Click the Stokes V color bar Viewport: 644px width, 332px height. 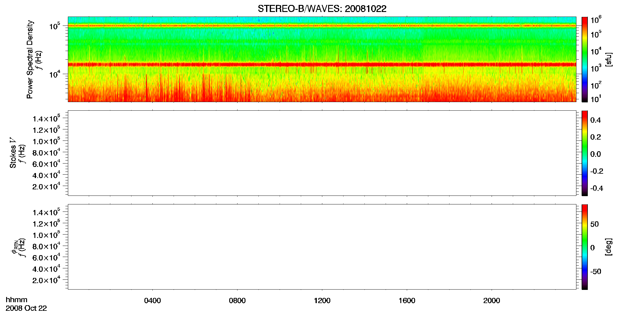584,153
